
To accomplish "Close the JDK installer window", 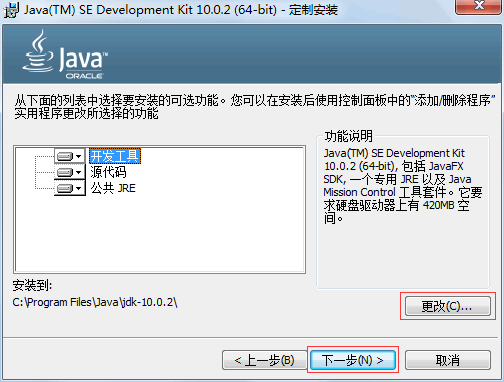I will coord(479,6).
